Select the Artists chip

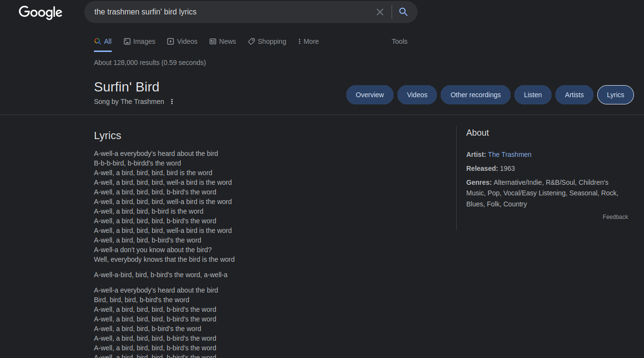574,95
